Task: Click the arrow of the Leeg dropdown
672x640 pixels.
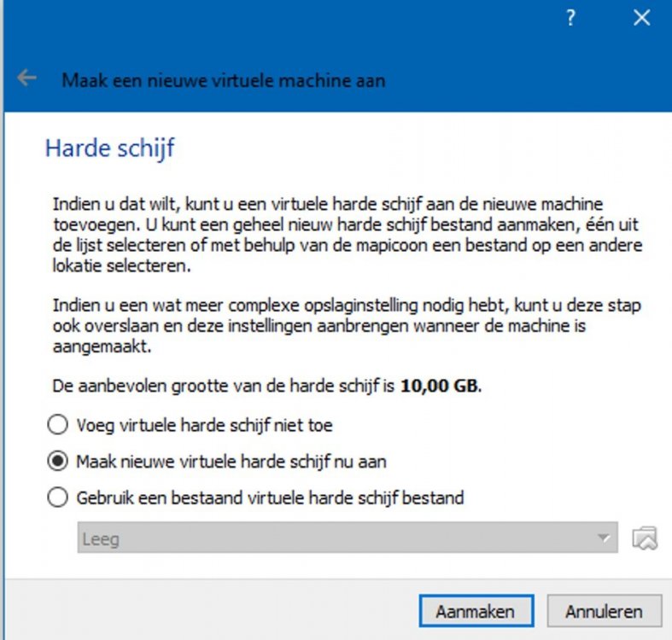Action: 604,538
